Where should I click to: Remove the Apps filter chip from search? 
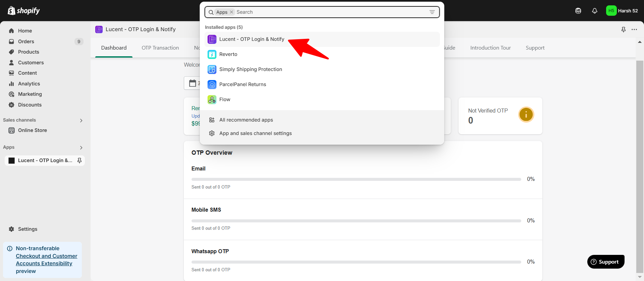[x=231, y=12]
